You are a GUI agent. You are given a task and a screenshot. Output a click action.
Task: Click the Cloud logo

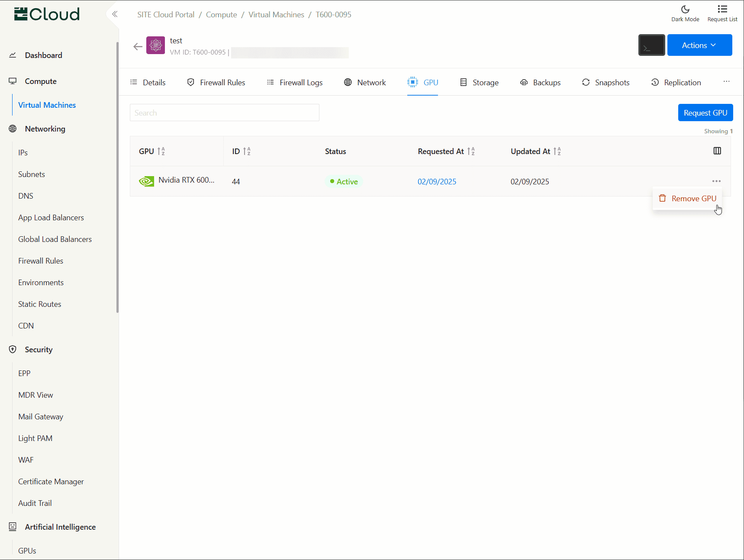click(x=47, y=14)
